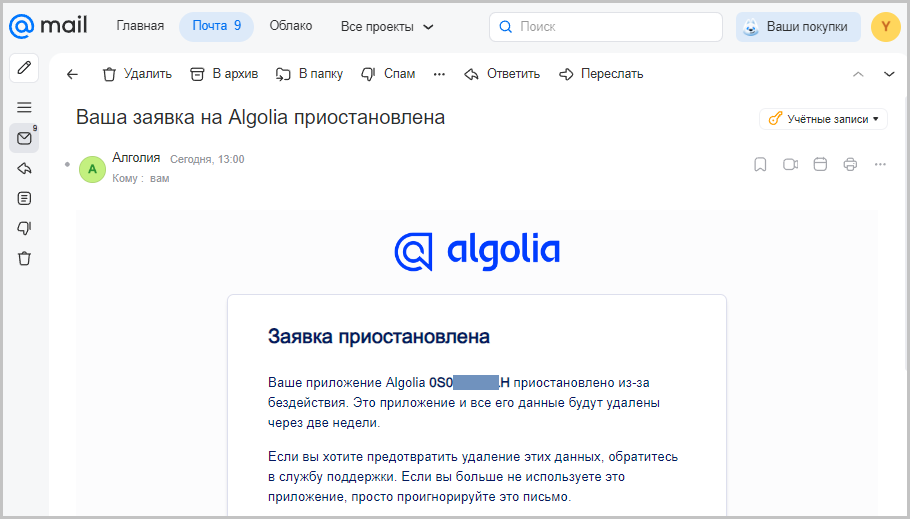Viewport: 910px width, 519px height.
Task: Print the email using printer icon
Action: (850, 164)
